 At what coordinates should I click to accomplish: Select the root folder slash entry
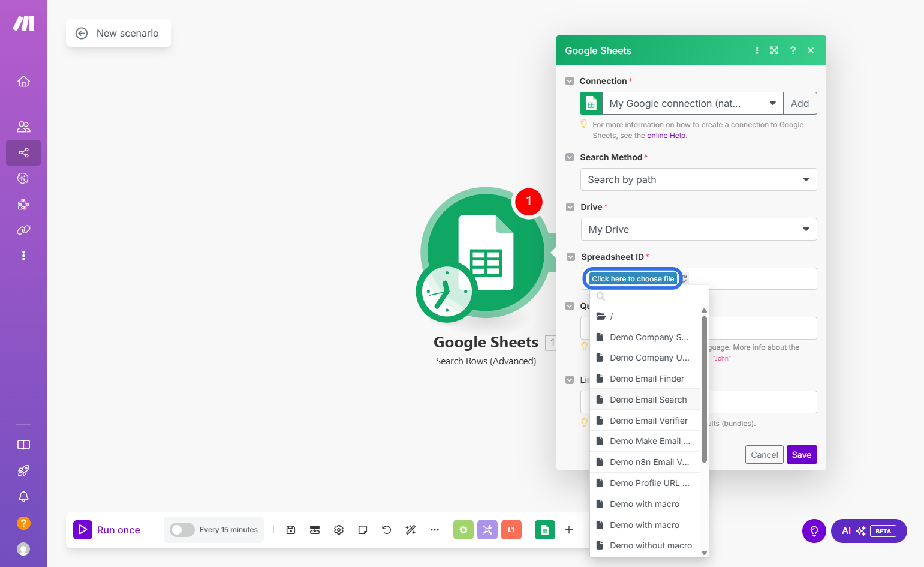(646, 316)
